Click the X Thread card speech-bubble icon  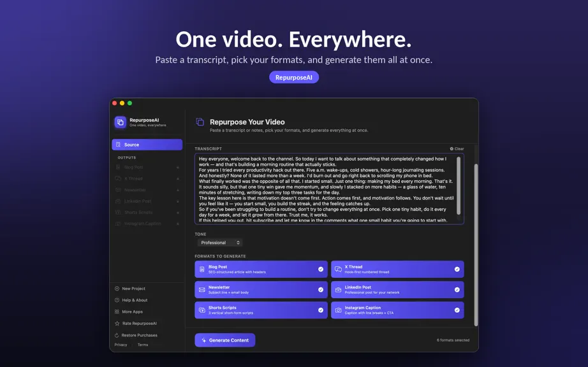point(338,270)
